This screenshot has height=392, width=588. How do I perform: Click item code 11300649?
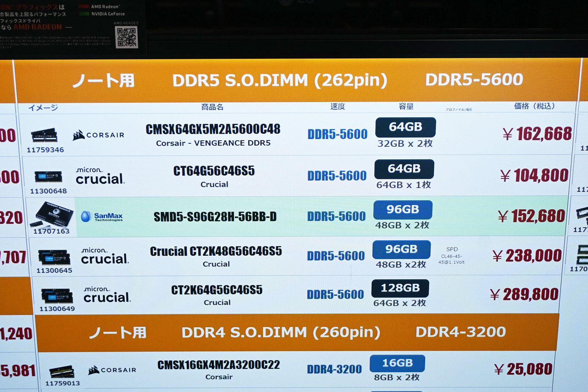(x=57, y=309)
